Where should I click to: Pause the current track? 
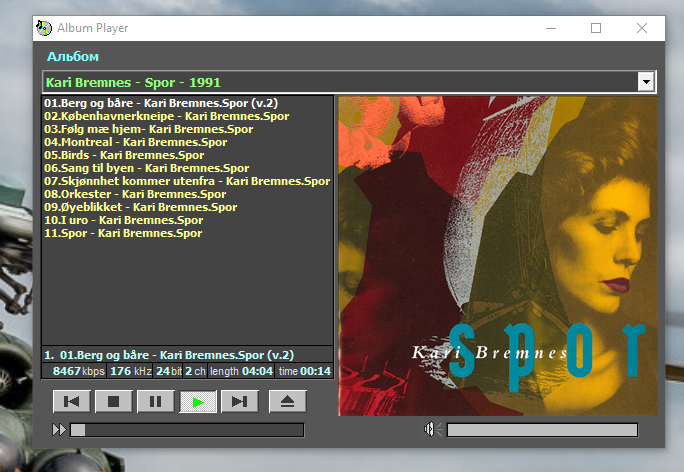pyautogui.click(x=156, y=401)
